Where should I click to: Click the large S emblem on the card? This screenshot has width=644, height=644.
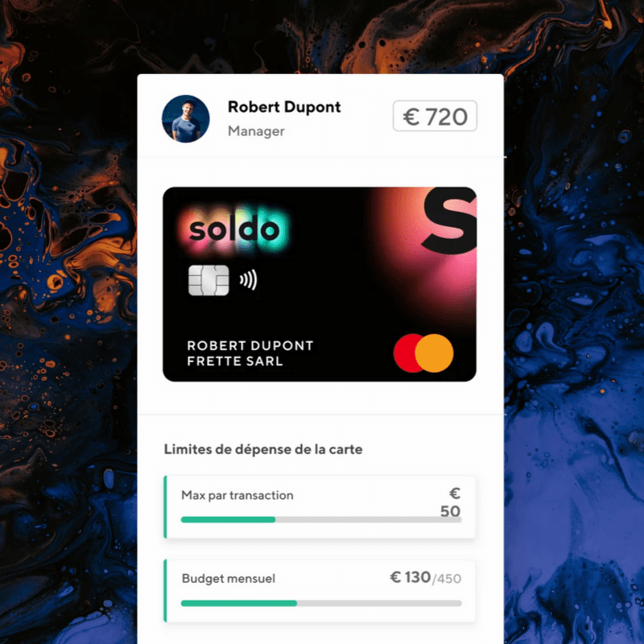[x=449, y=221]
